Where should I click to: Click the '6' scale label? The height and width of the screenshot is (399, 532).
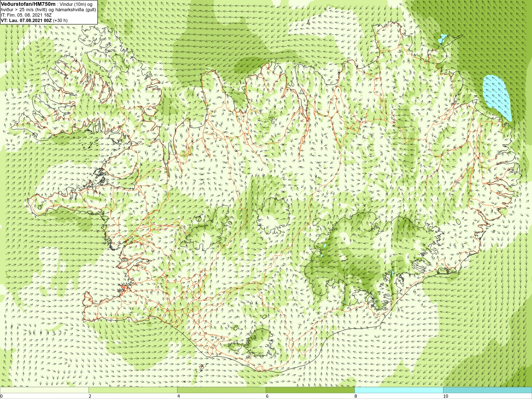267,396
